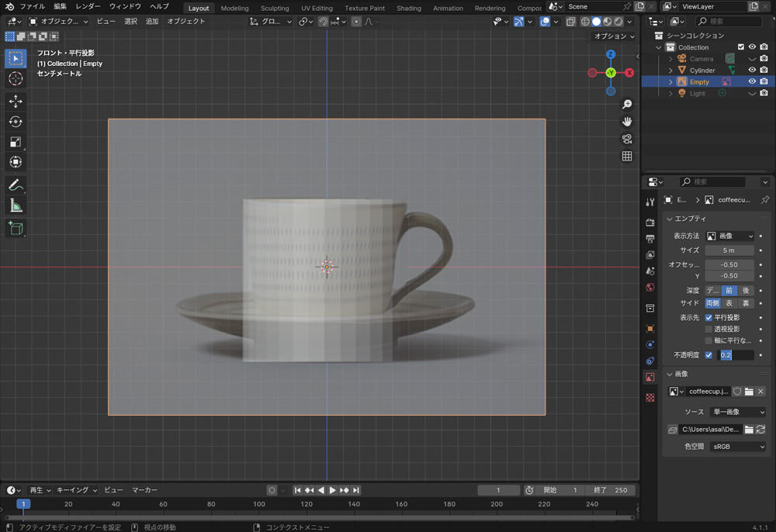Select the Annotate pencil tool
The image size is (776, 532).
[16, 185]
